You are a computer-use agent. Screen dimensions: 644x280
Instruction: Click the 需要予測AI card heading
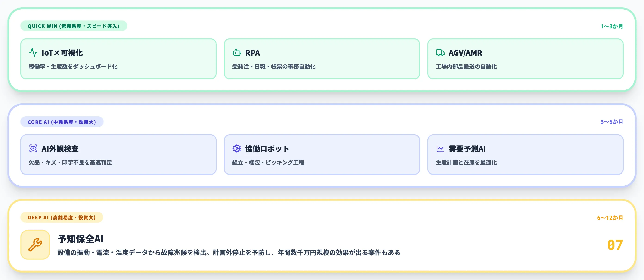pyautogui.click(x=467, y=149)
